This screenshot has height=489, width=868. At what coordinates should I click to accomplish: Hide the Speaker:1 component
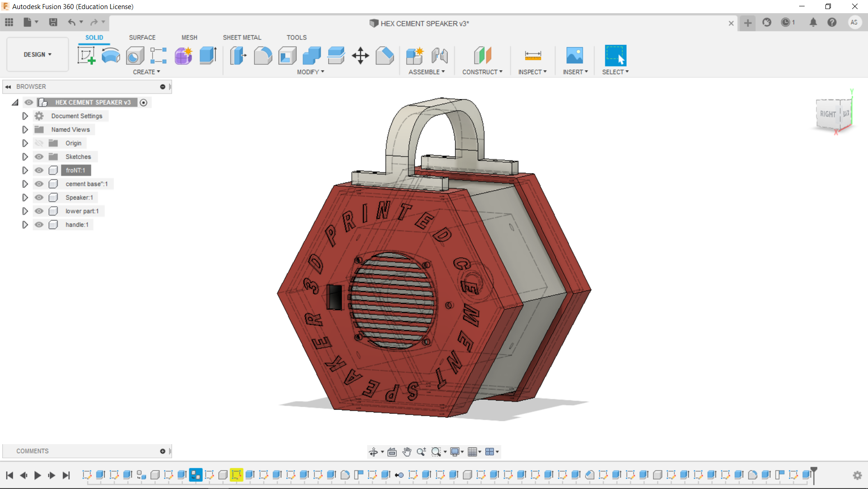tap(39, 197)
